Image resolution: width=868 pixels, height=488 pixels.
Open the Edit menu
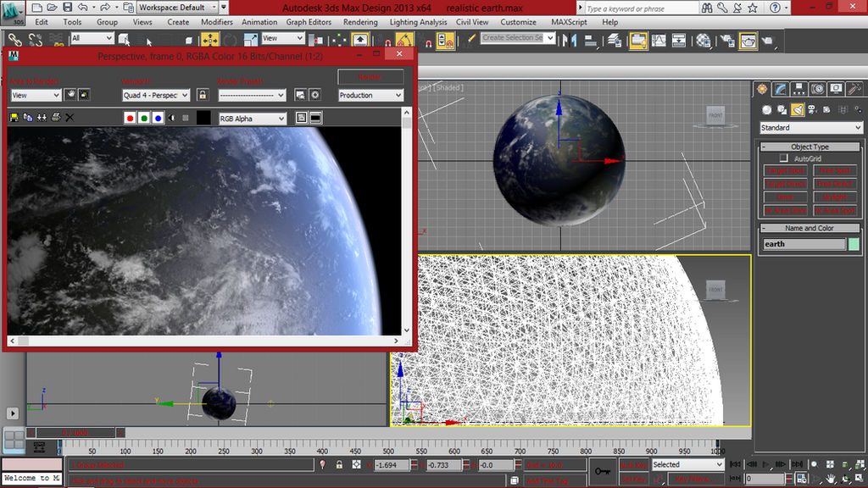pos(42,22)
